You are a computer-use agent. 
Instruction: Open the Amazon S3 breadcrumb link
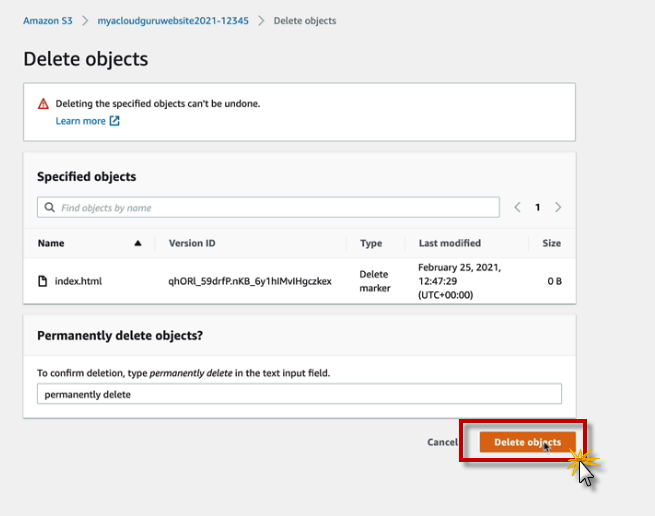[48, 20]
